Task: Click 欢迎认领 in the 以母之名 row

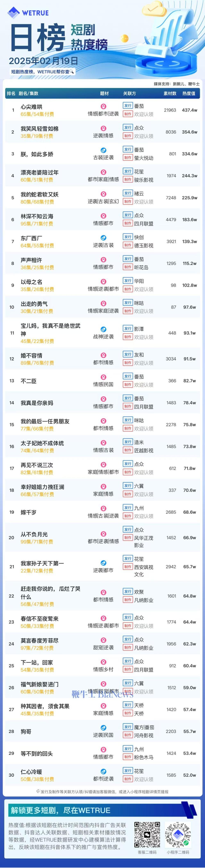Action: coord(143,289)
